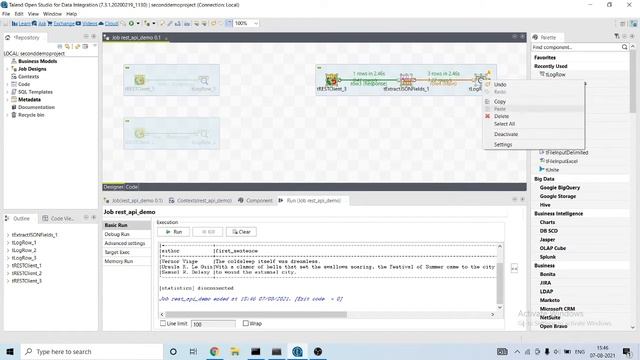The width and height of the screenshot is (640, 360).
Task: Click the Run button in Execution
Action: [173, 232]
